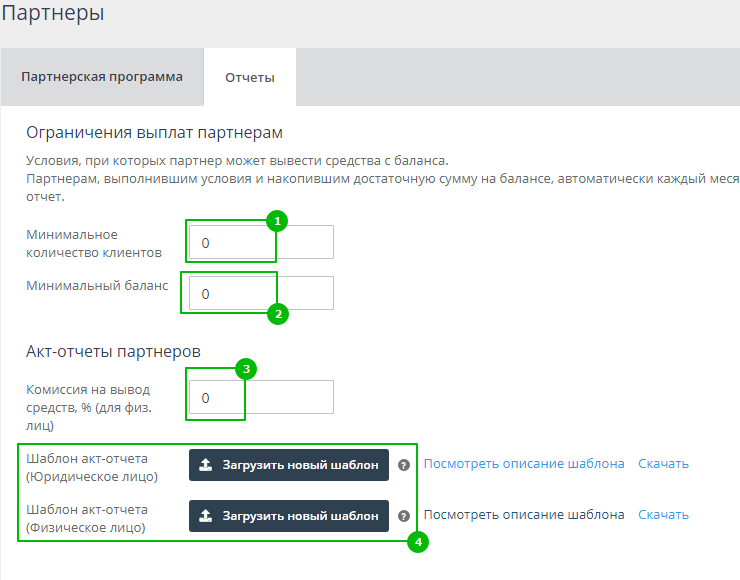Open help icon beside Физическое лицо upload
Image resolution: width=740 pixels, height=580 pixels.
pos(404,516)
